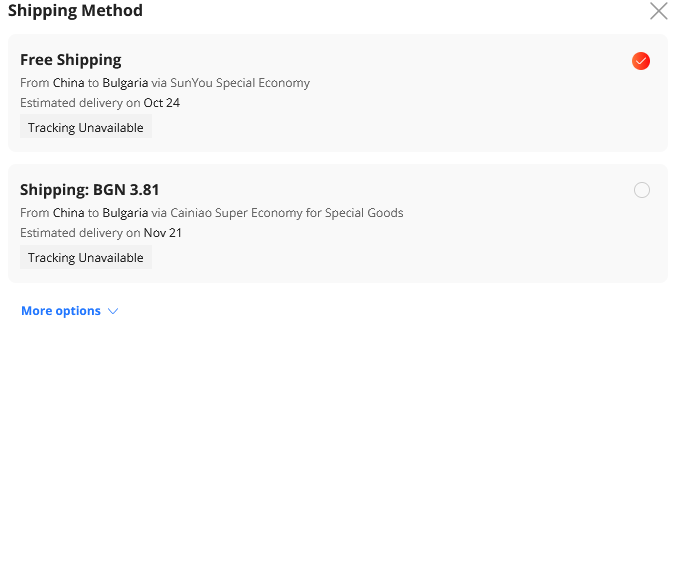Screen dimensions: 681x576
Task: Click China in the BGN 3.81 route
Action: click(x=68, y=212)
